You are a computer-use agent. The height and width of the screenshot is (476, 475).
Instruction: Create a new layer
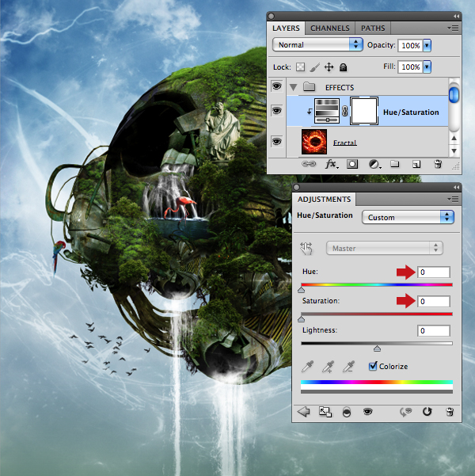click(416, 164)
